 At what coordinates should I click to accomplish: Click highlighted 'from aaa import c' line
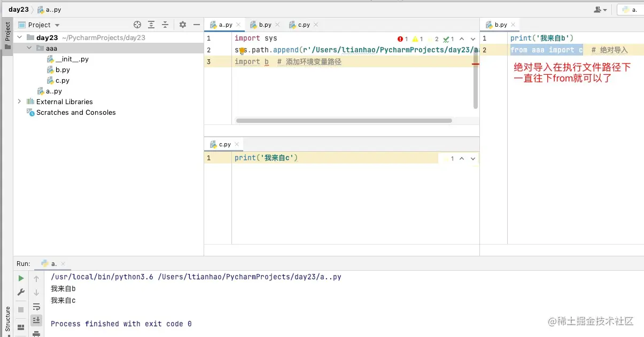pyautogui.click(x=546, y=50)
